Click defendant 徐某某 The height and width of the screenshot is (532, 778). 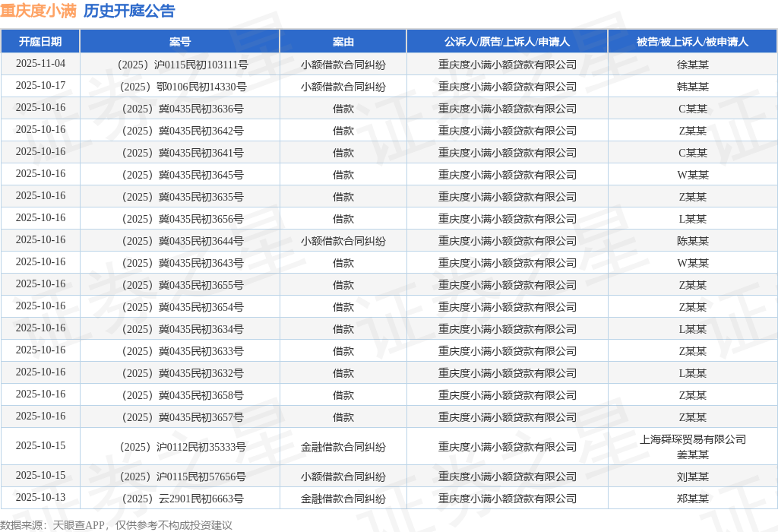pyautogui.click(x=693, y=65)
